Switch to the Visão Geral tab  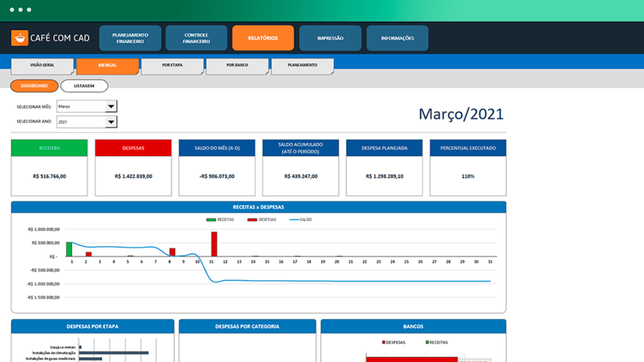42,66
